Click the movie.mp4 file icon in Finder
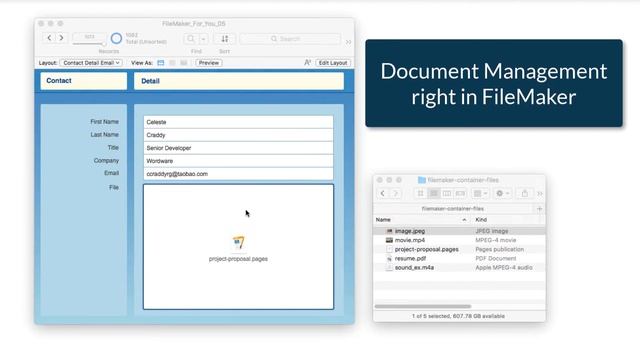This screenshot has height=360, width=640. (389, 240)
